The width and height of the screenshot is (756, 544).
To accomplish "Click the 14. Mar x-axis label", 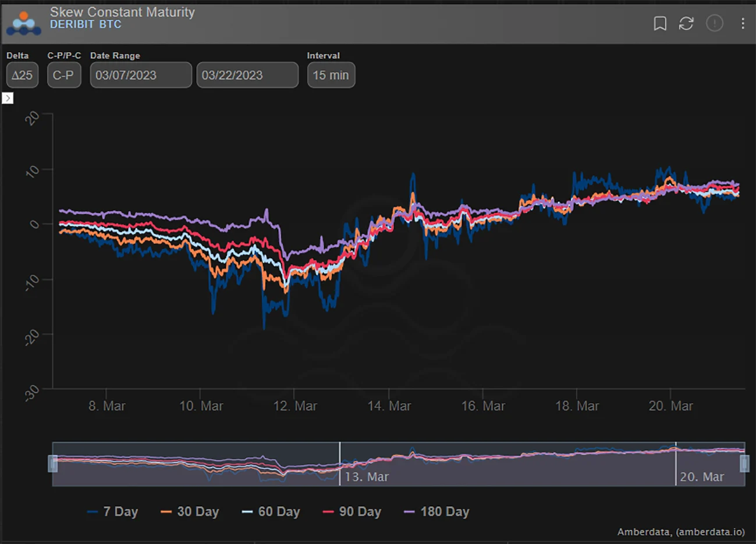I will 389,406.
